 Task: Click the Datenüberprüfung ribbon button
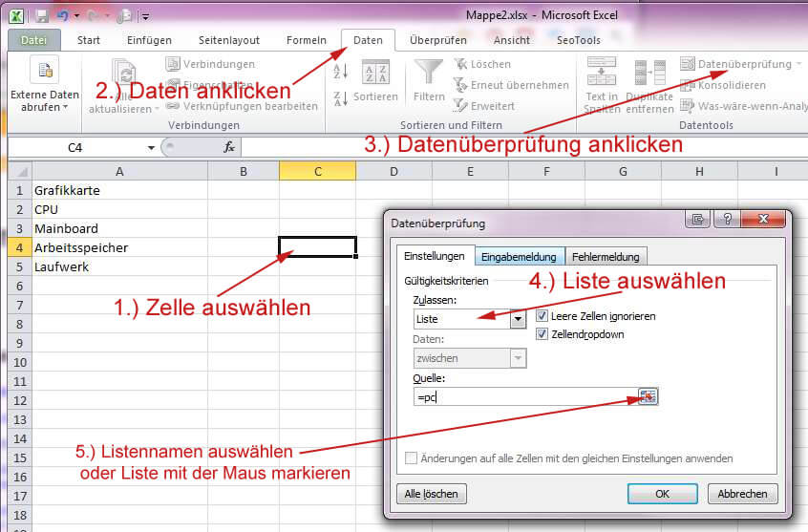(x=738, y=64)
